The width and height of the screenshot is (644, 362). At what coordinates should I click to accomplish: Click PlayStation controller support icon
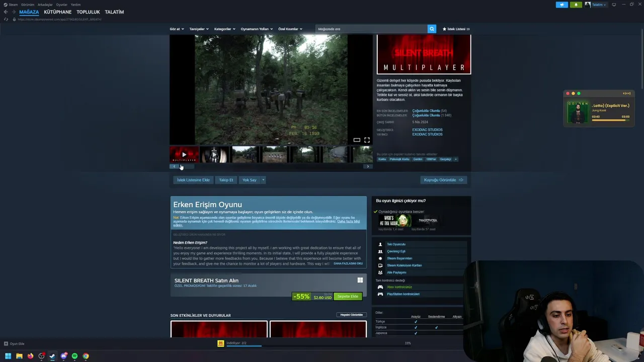pyautogui.click(x=380, y=294)
